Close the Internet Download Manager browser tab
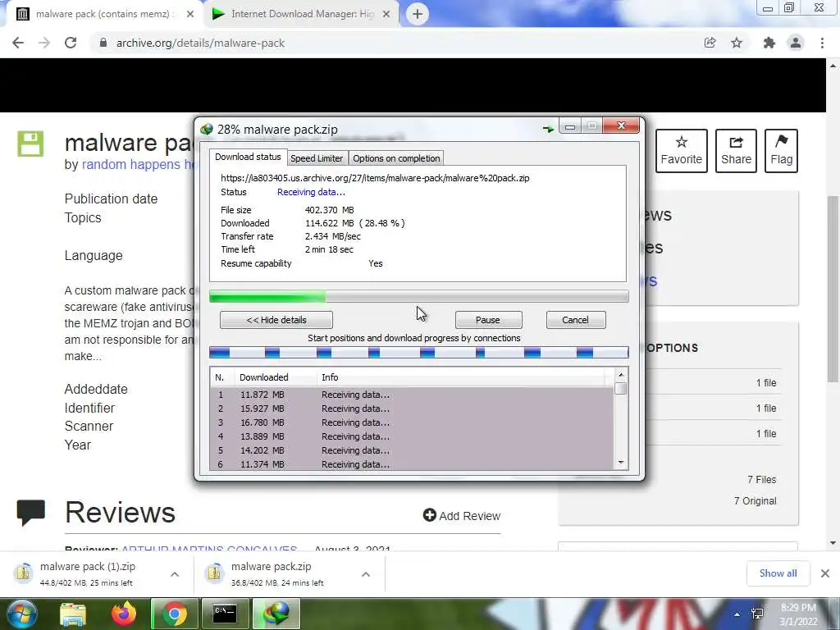This screenshot has height=630, width=840. 386,15
